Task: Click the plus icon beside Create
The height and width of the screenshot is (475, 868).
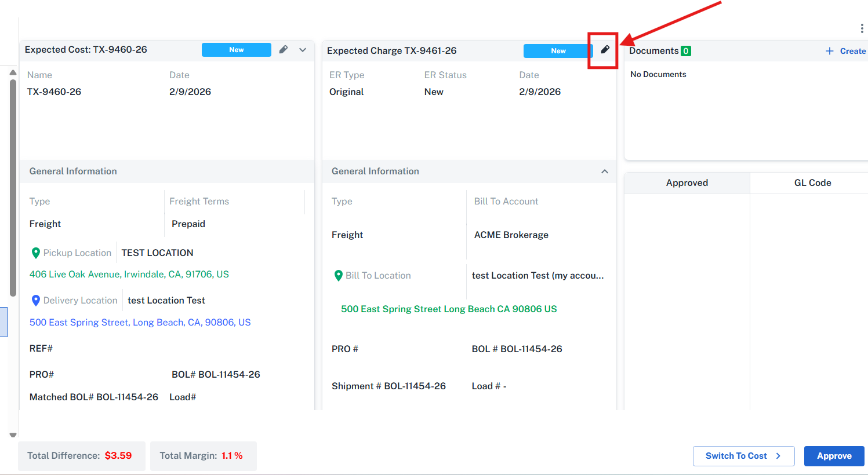Action: (x=830, y=51)
